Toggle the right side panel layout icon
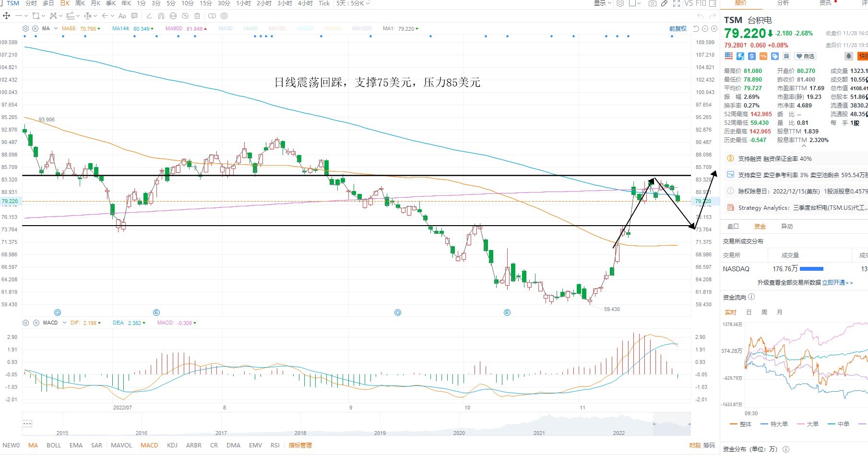This screenshot has width=868, height=457. (713, 3)
